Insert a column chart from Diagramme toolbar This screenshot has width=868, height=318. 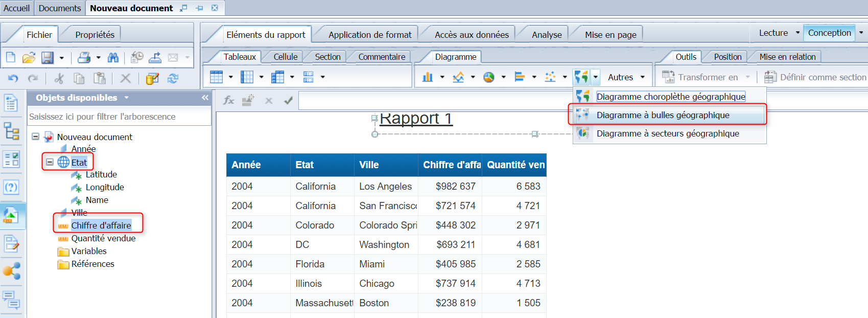tap(428, 77)
